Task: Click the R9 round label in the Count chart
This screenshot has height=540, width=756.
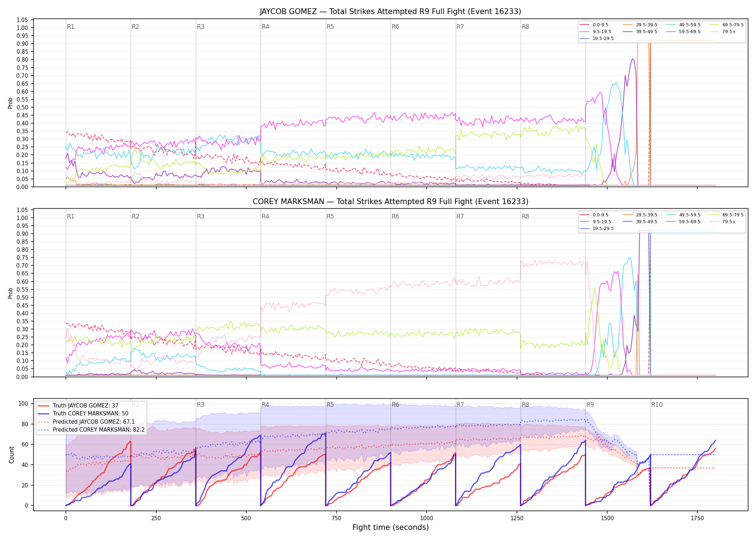Action: tap(590, 405)
